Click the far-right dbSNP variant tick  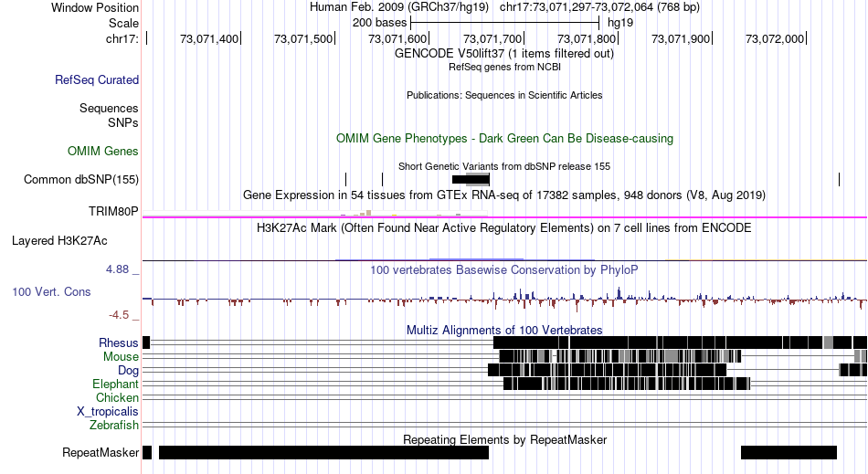click(839, 179)
